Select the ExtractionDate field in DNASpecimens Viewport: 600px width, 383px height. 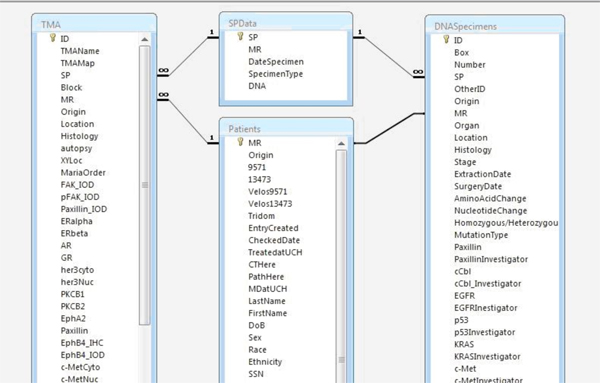[x=483, y=174]
